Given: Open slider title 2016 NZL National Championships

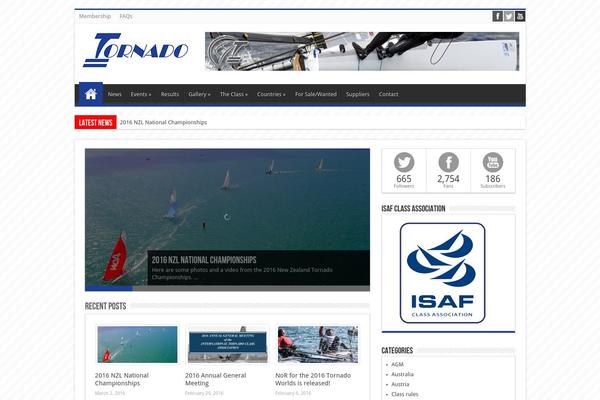Looking at the screenshot, I should [x=204, y=260].
